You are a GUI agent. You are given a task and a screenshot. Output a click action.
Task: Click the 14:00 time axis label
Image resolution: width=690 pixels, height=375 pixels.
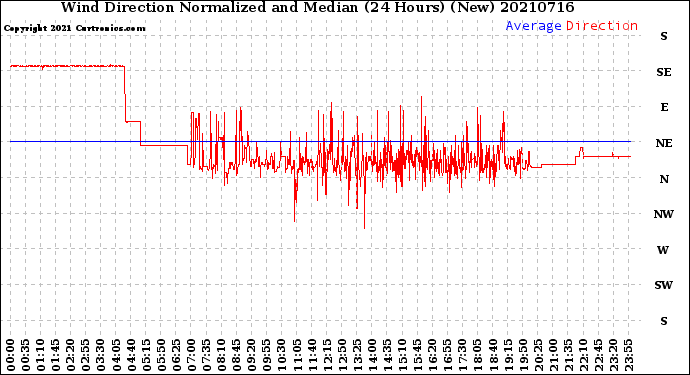[372, 355]
